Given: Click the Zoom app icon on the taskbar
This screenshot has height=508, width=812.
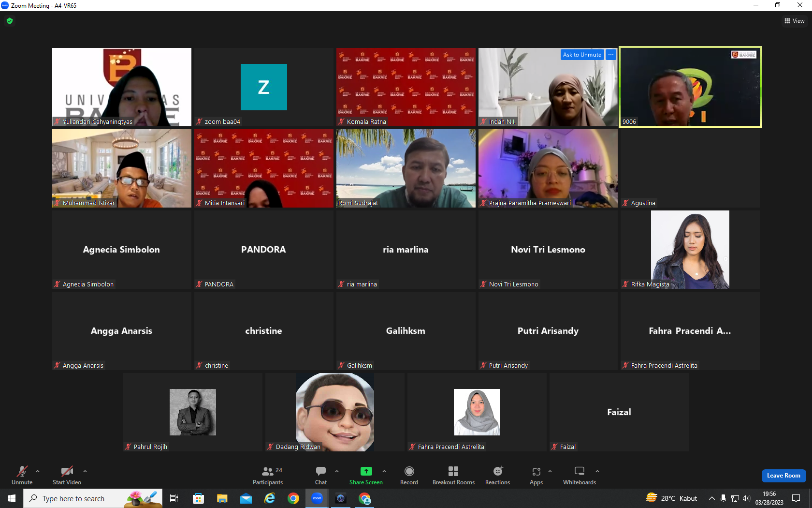Looking at the screenshot, I should pos(317,498).
